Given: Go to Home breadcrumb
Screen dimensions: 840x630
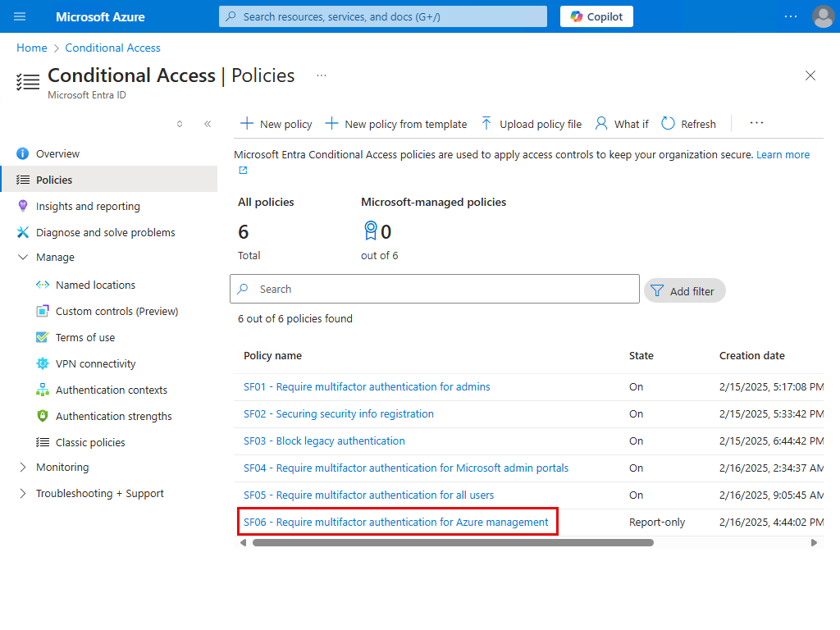Looking at the screenshot, I should [32, 48].
